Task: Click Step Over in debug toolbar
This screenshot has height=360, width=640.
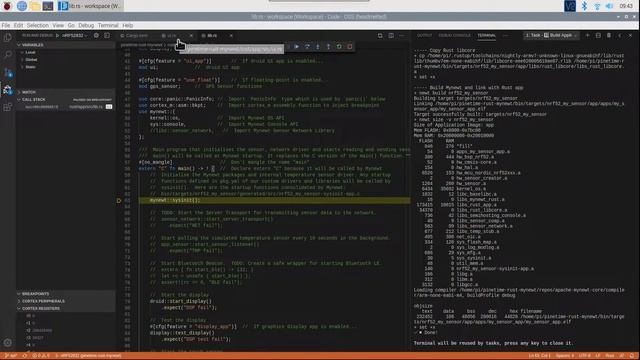Action: [307, 47]
